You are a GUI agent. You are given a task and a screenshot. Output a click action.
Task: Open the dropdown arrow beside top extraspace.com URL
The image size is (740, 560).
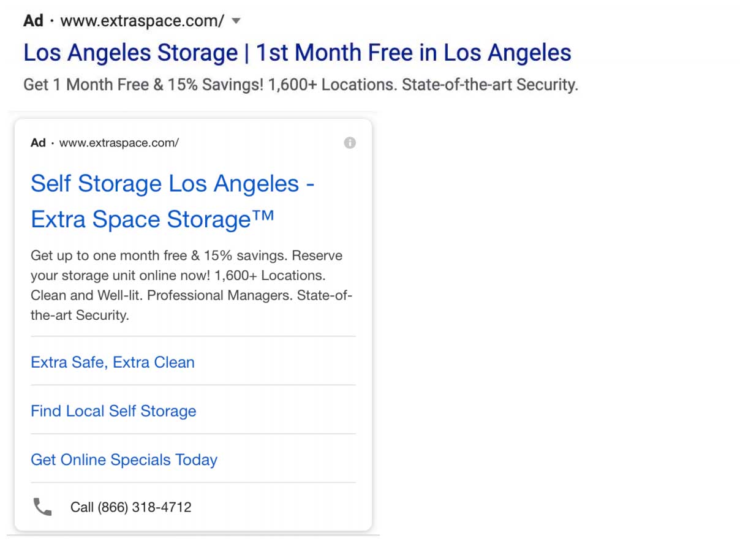coord(236,21)
